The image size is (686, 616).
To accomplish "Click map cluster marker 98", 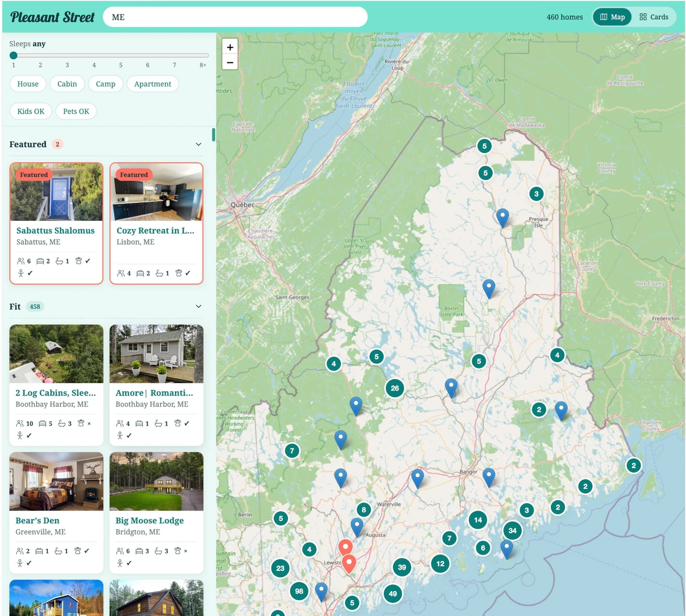I will click(x=299, y=591).
